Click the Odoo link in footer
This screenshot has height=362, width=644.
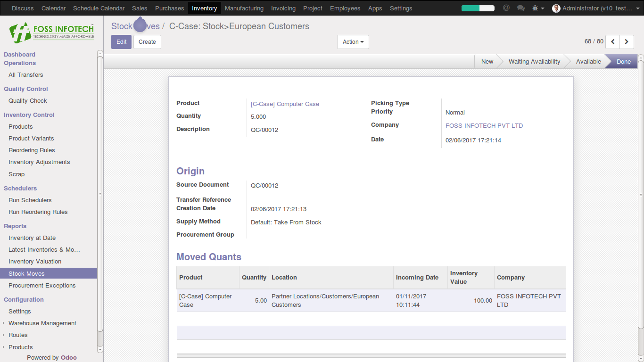point(68,357)
